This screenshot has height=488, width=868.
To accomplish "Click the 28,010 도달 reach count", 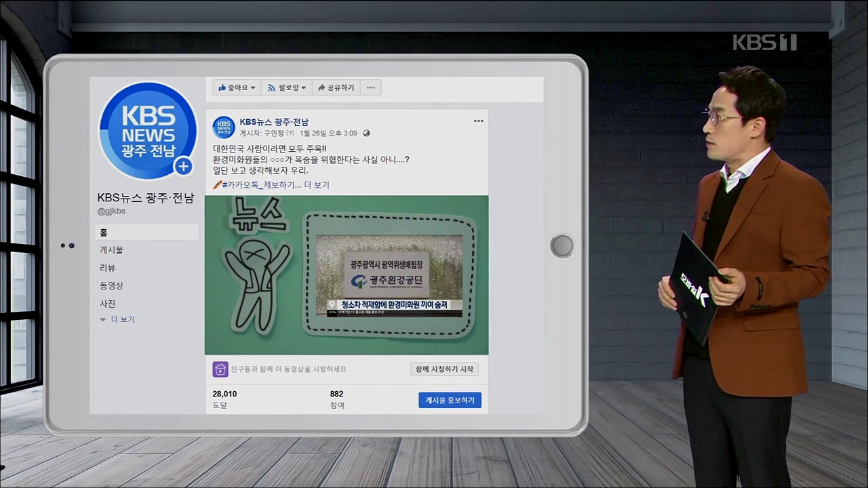I will [224, 399].
